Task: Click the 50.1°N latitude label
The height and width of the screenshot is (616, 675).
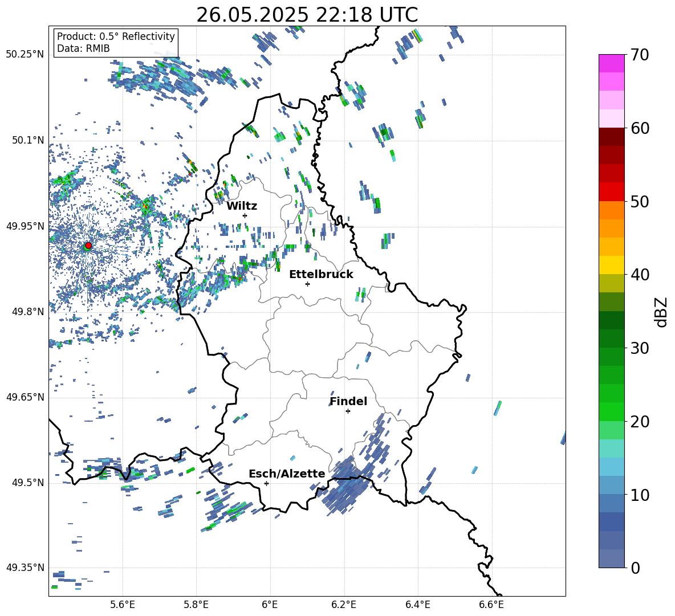Action: [x=28, y=141]
